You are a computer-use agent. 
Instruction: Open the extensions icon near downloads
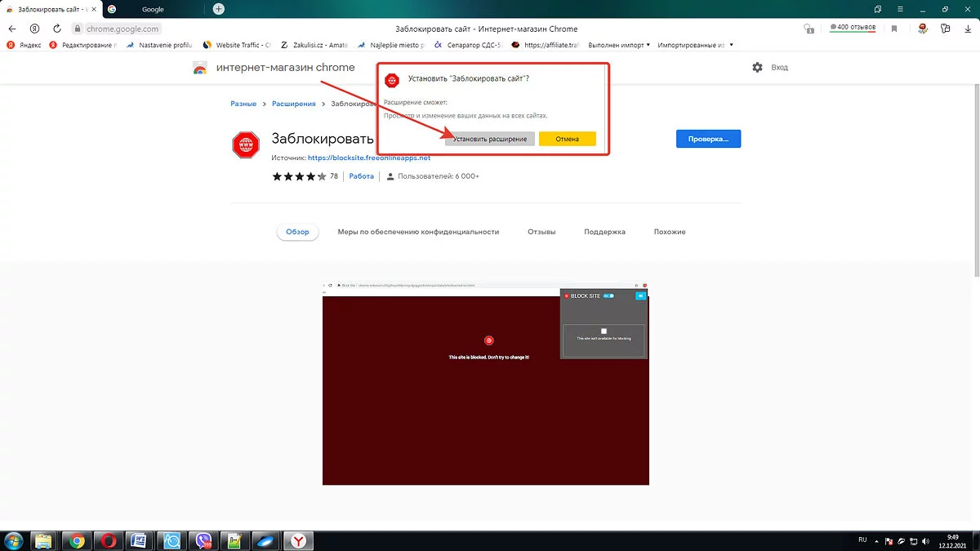coord(945,29)
